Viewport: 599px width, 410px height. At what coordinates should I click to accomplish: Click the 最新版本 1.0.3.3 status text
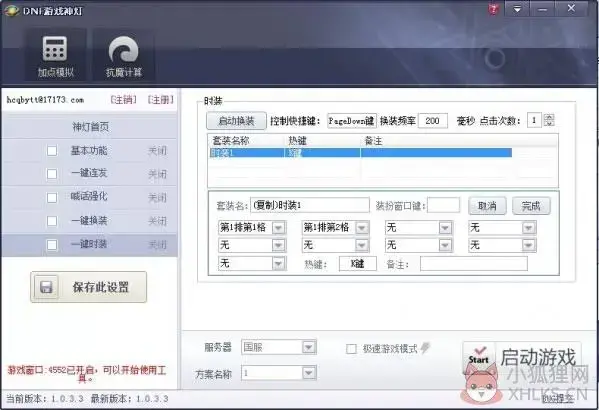129,399
